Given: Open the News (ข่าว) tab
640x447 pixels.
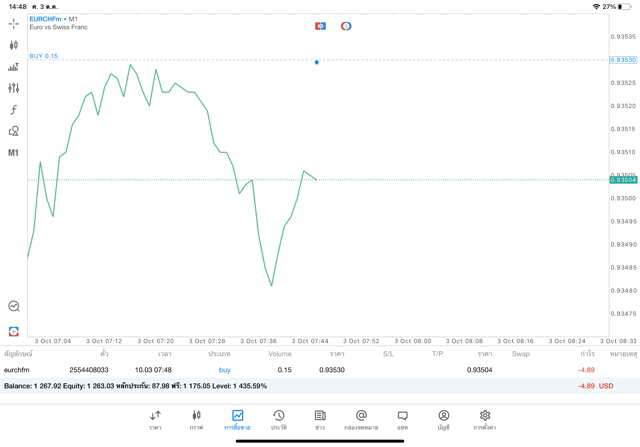Looking at the screenshot, I should click(320, 420).
